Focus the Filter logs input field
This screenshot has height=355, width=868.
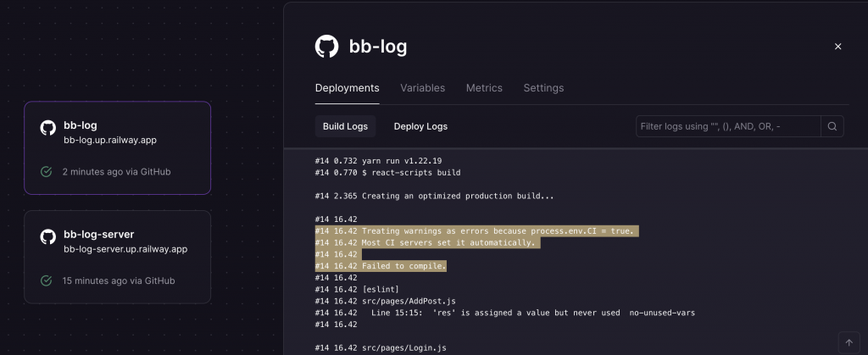coord(728,126)
